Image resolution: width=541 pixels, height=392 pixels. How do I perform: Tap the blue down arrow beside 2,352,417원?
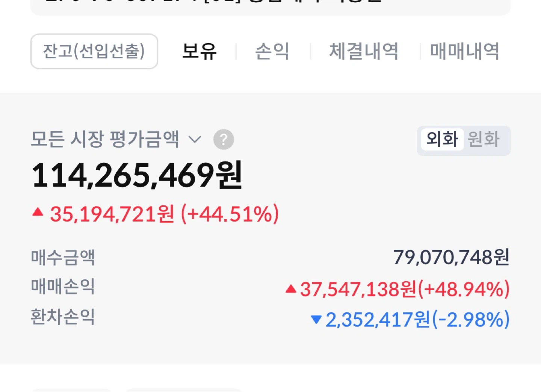pos(316,320)
